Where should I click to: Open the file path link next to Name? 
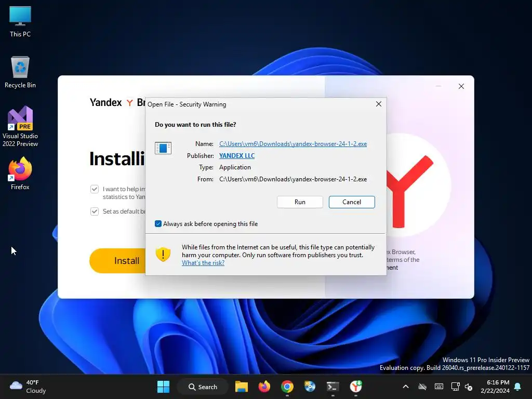click(293, 144)
